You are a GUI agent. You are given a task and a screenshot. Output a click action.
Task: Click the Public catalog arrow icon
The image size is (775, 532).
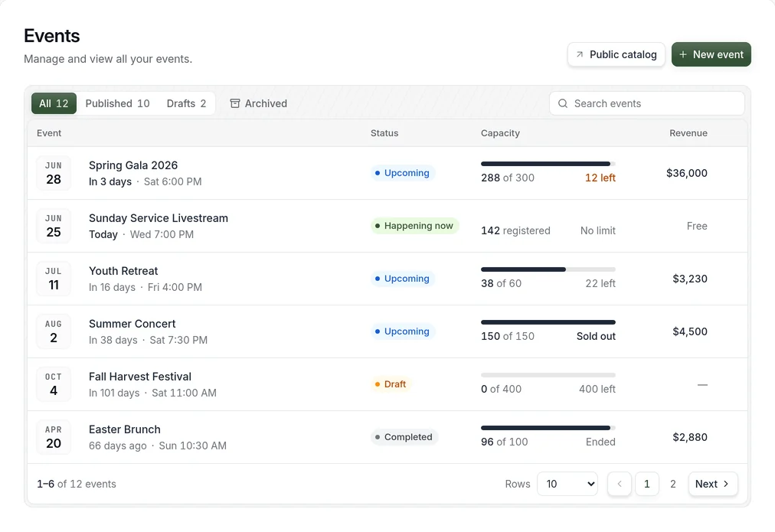tap(580, 54)
